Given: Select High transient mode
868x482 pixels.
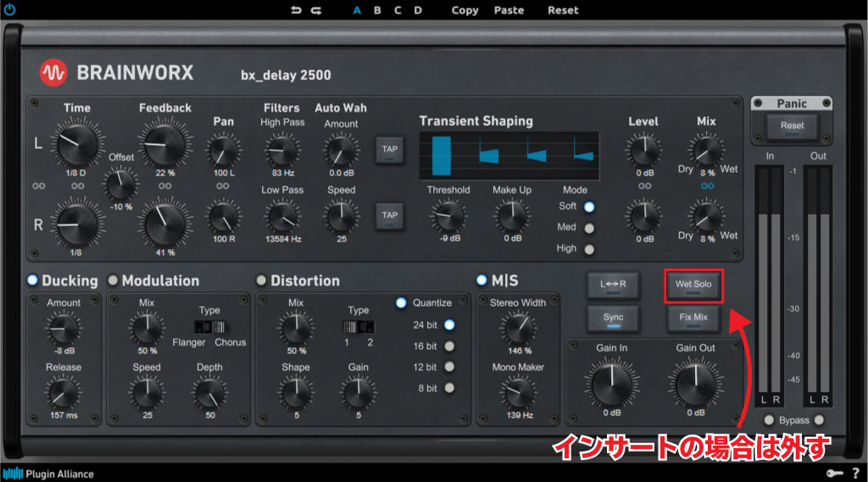Looking at the screenshot, I should point(590,250).
